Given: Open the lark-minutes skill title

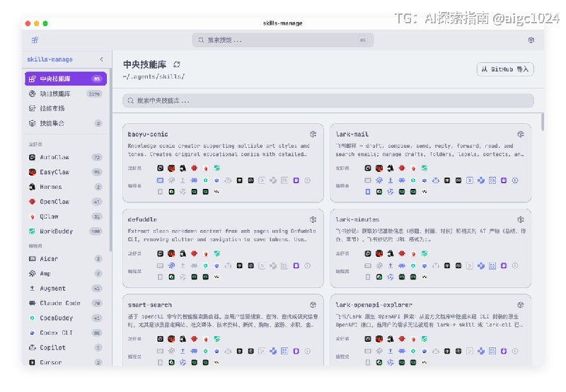Looking at the screenshot, I should tap(358, 219).
